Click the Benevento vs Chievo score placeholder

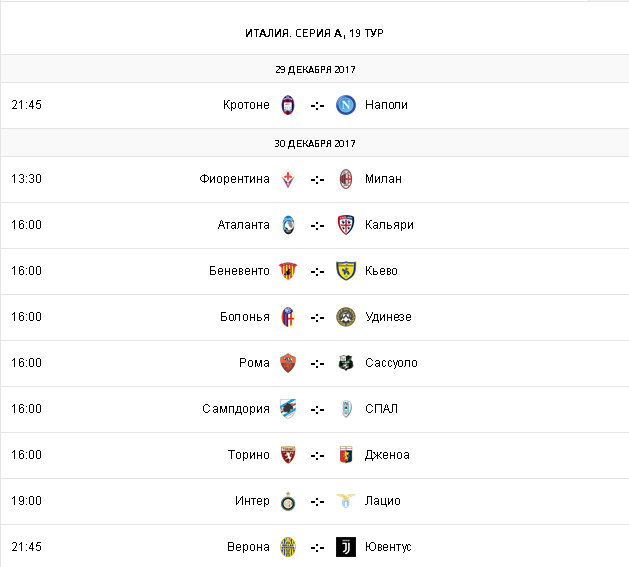click(317, 271)
